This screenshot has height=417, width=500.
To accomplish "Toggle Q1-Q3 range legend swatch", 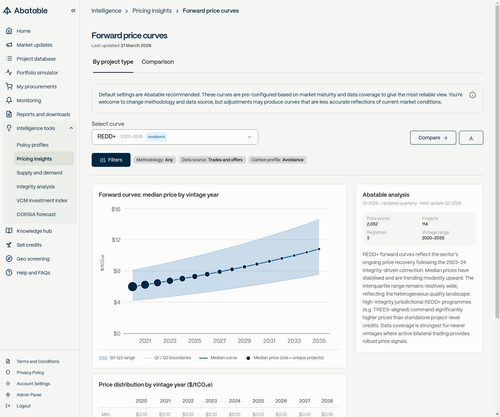I will [x=103, y=358].
